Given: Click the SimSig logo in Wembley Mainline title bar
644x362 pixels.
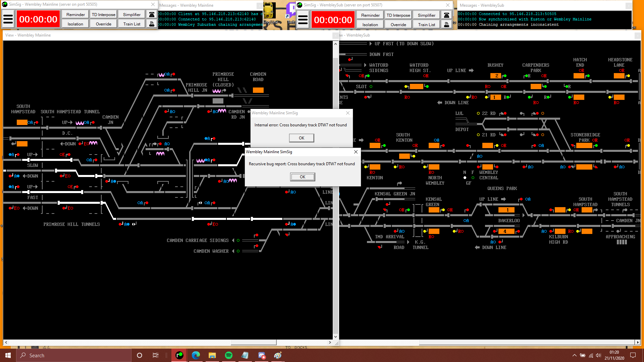Looking at the screenshot, I should click(5, 4).
